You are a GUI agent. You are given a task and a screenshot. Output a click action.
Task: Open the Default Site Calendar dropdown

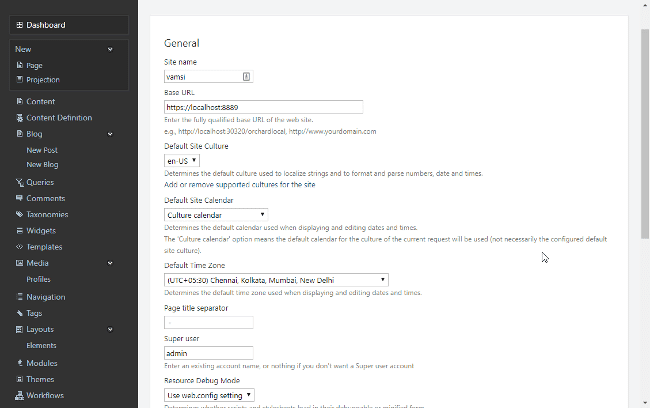click(216, 214)
